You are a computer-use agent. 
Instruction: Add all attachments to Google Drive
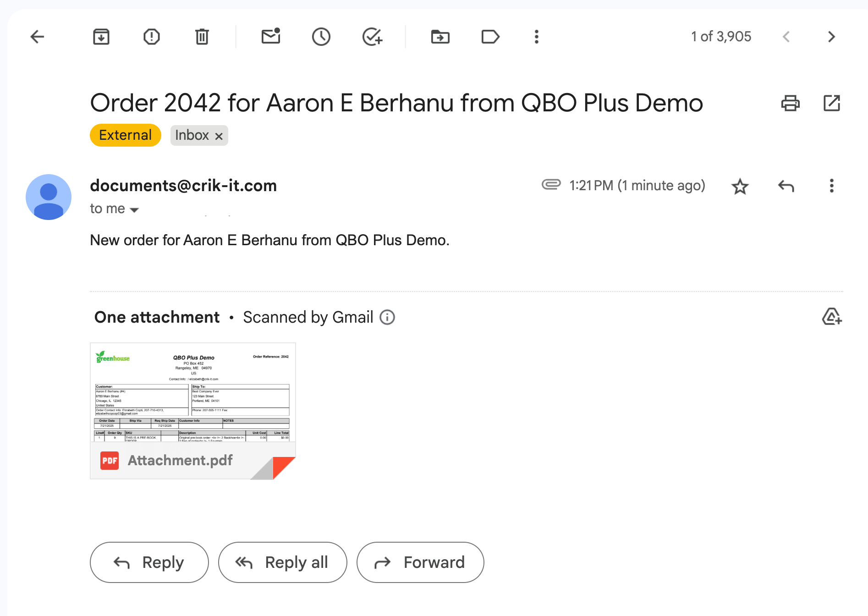coord(831,317)
